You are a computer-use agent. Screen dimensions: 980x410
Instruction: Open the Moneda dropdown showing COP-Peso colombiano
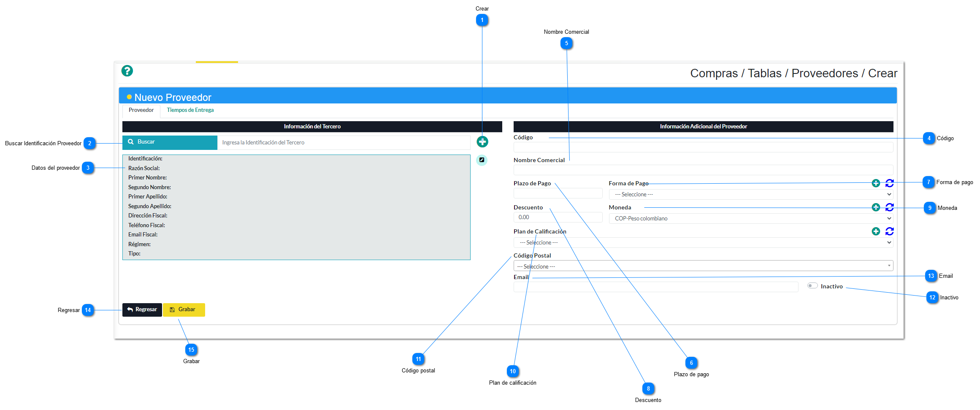tap(751, 219)
